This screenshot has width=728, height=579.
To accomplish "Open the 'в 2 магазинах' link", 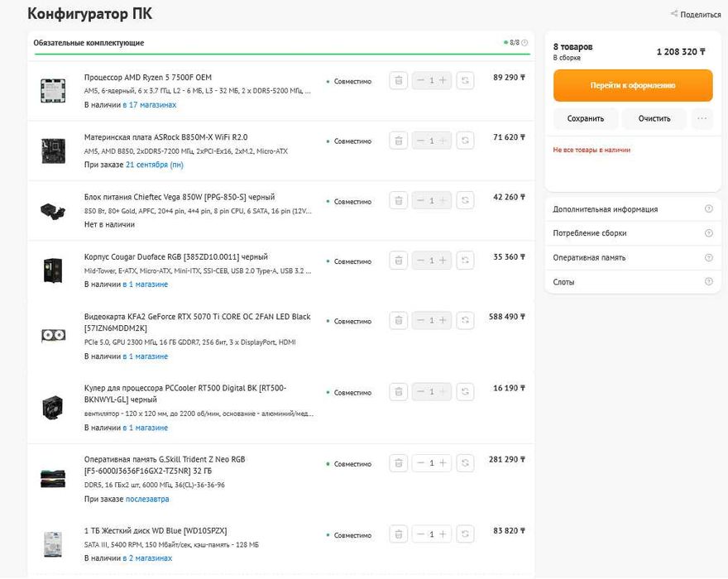I will click(x=147, y=558).
